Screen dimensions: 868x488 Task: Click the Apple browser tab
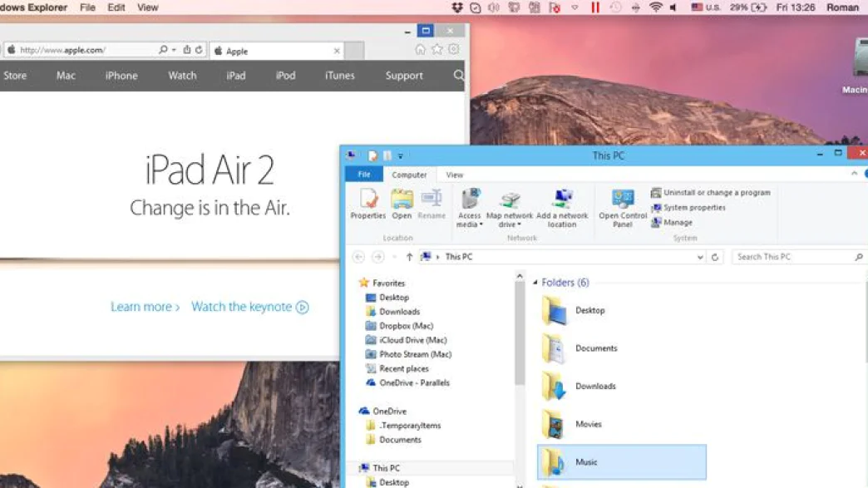point(276,51)
